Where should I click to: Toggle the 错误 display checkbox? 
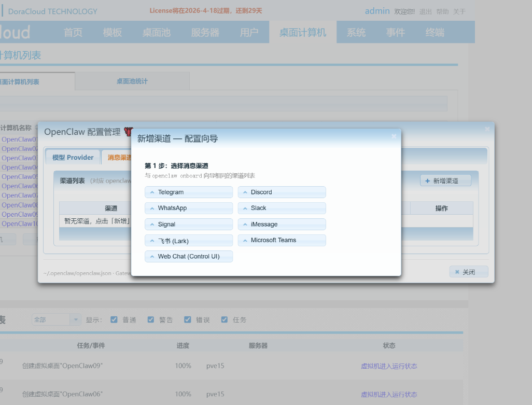188,319
